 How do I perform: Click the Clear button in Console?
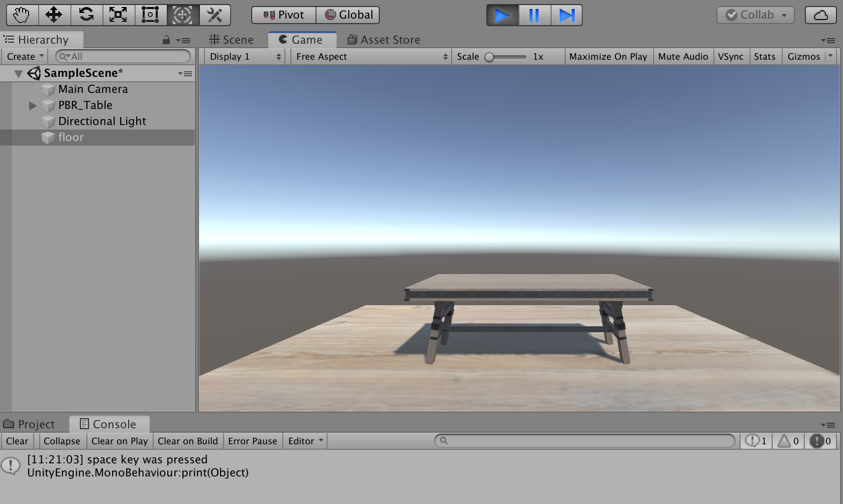(x=17, y=441)
